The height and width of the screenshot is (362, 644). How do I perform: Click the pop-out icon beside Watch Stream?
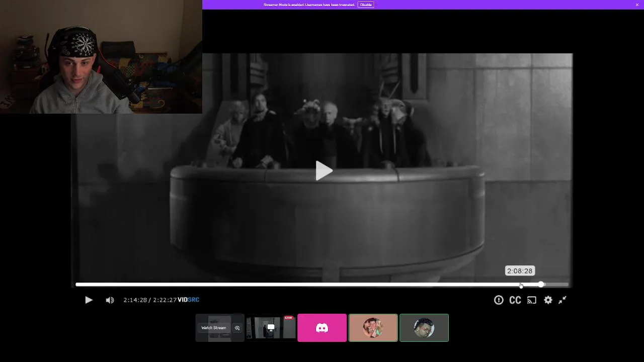pos(237,328)
